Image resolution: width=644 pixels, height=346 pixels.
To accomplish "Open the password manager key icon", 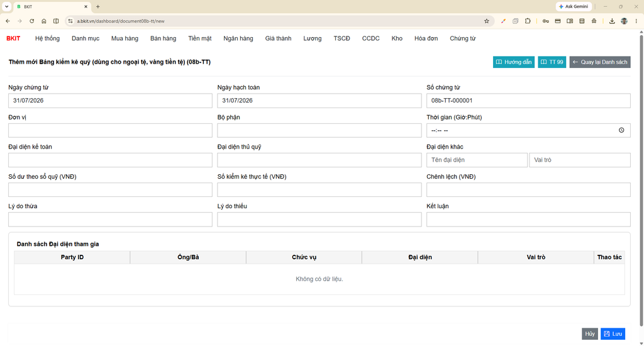I will (x=545, y=21).
